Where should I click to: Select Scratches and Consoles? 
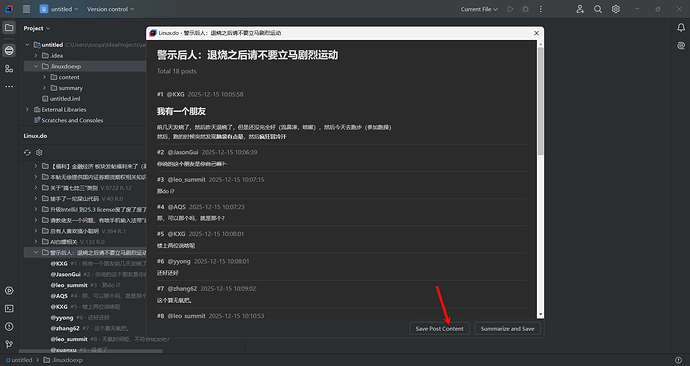[x=69, y=121]
